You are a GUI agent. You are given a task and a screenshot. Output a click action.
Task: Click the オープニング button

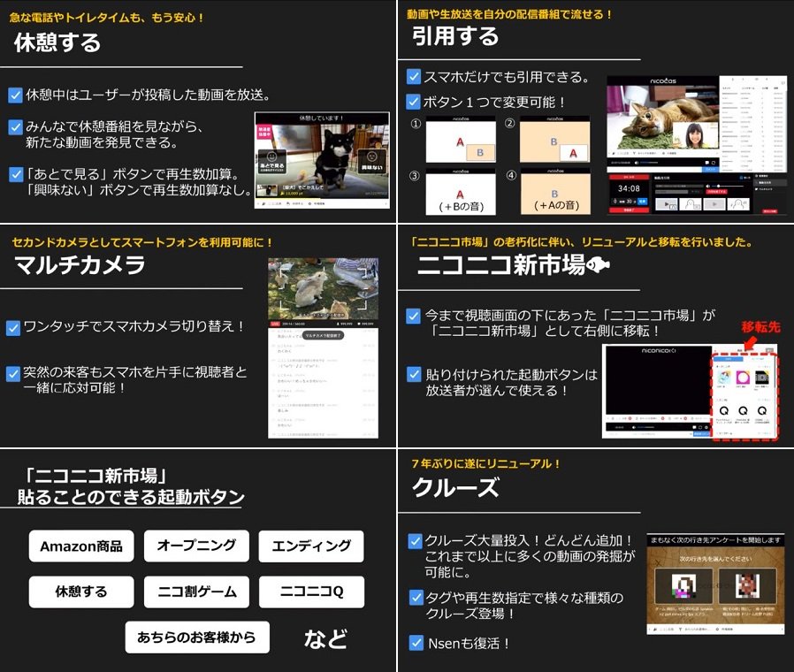(x=196, y=546)
